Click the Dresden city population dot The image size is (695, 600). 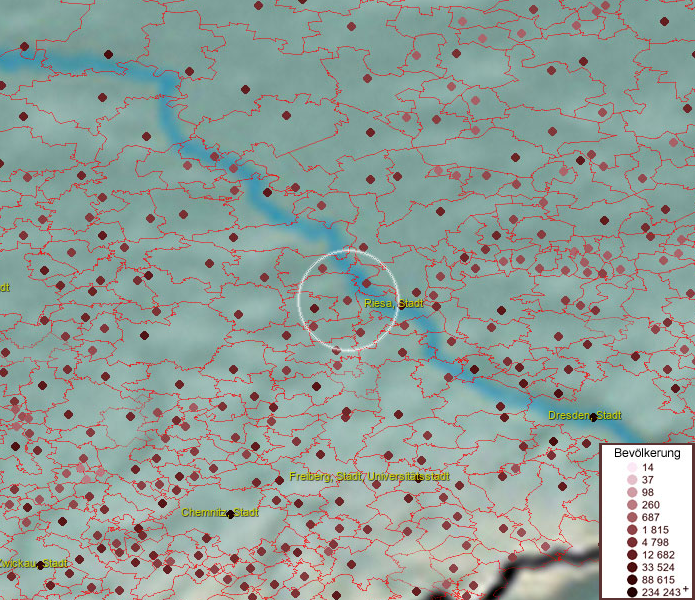coord(593,417)
